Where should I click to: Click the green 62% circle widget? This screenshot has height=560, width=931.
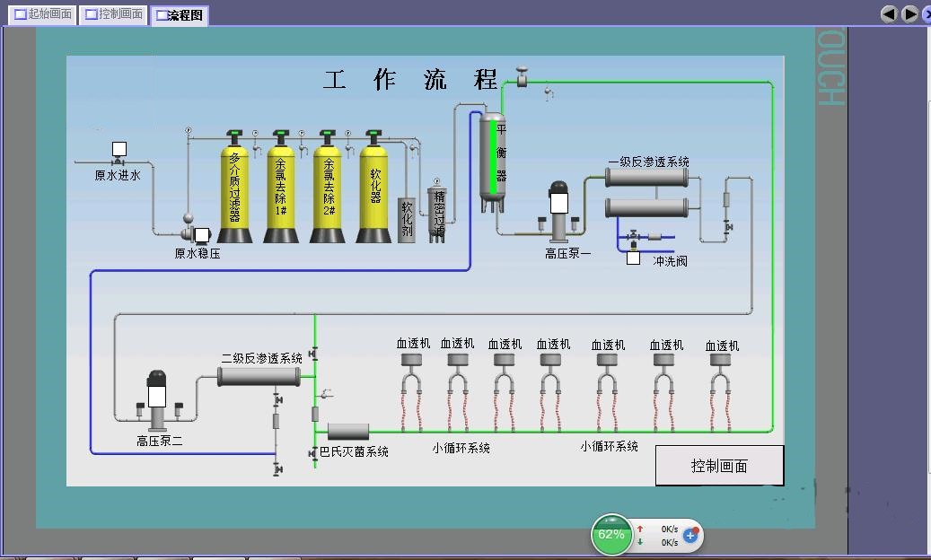611,535
